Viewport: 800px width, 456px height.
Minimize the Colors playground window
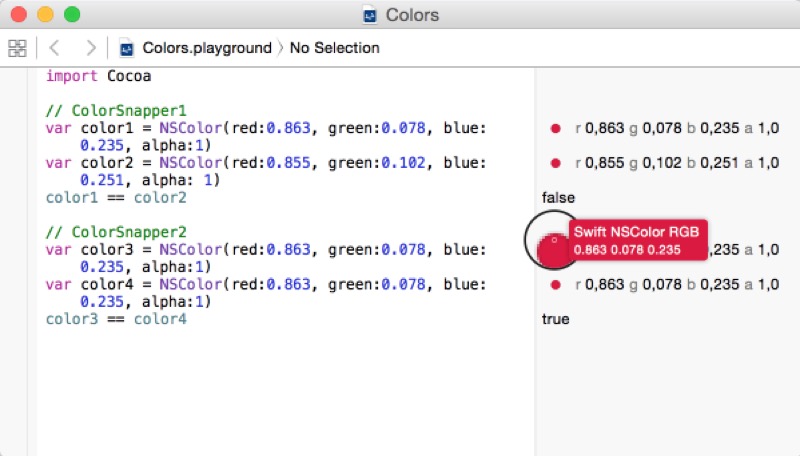point(46,15)
